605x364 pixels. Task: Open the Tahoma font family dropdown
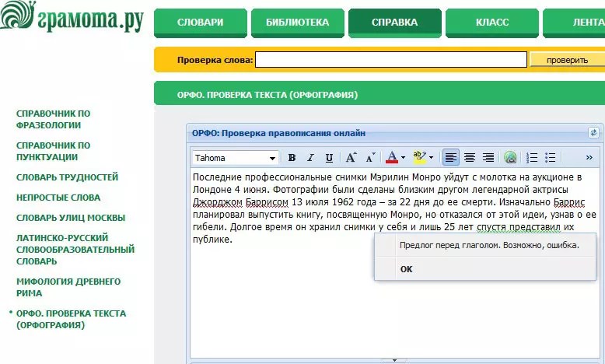272,158
